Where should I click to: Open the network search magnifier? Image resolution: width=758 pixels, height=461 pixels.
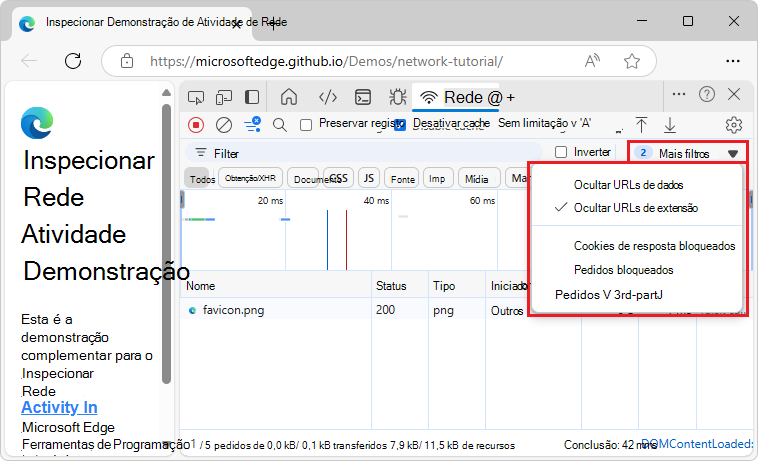[280, 124]
